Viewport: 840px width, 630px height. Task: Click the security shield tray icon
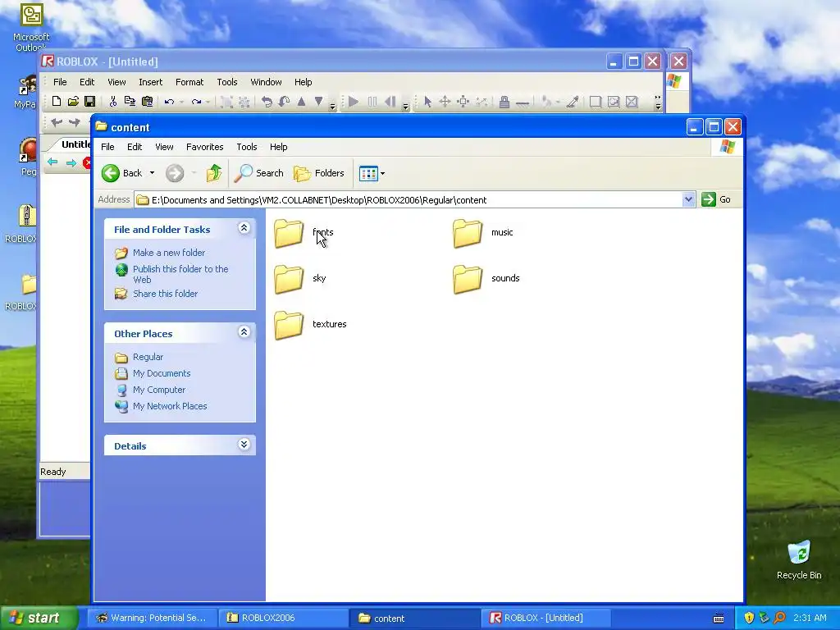748,618
